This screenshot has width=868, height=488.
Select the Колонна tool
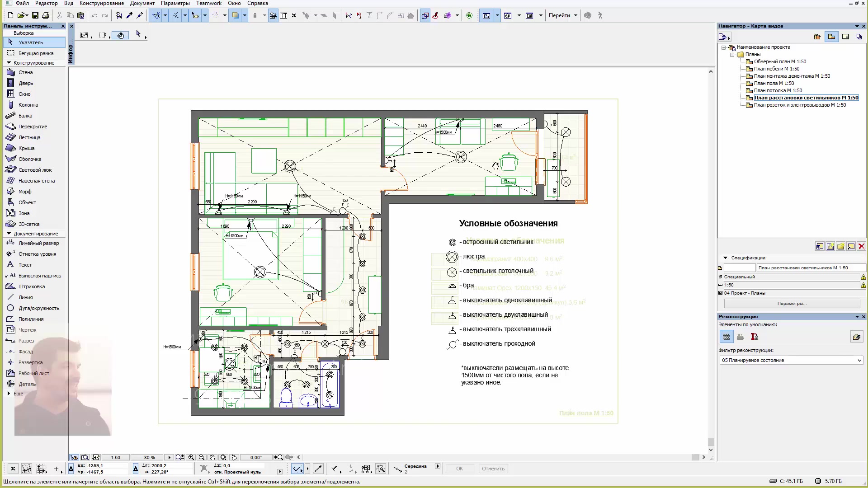pyautogui.click(x=34, y=105)
